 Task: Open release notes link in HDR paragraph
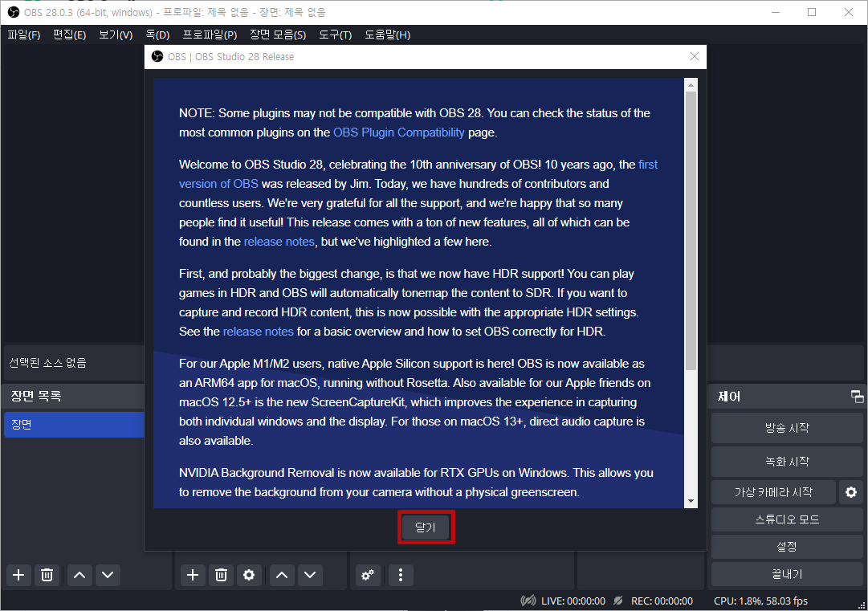pyautogui.click(x=258, y=332)
